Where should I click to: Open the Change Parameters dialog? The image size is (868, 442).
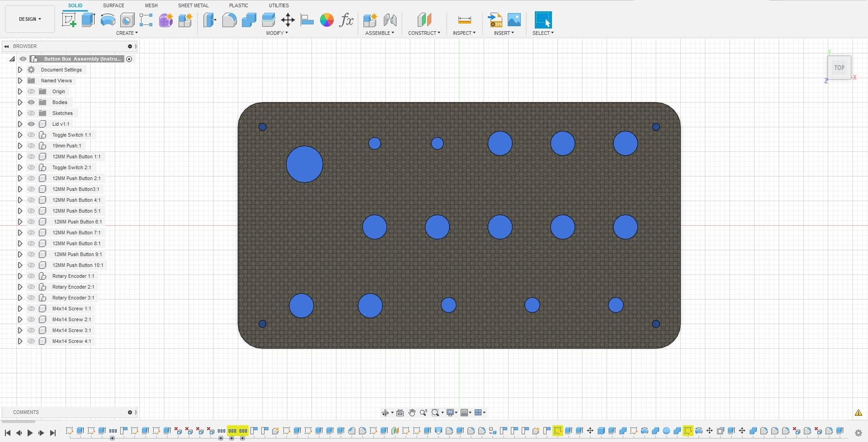(x=347, y=20)
